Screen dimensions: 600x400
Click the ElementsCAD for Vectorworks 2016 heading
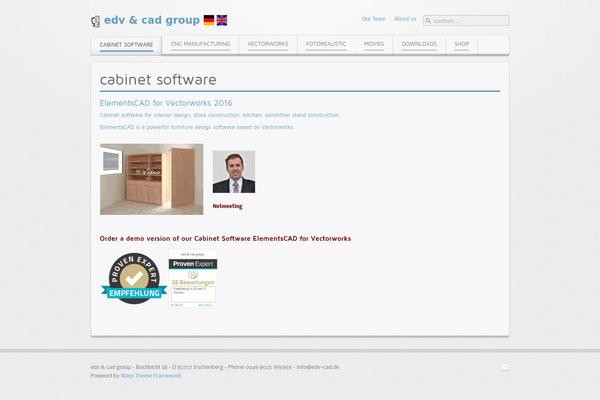coord(166,103)
